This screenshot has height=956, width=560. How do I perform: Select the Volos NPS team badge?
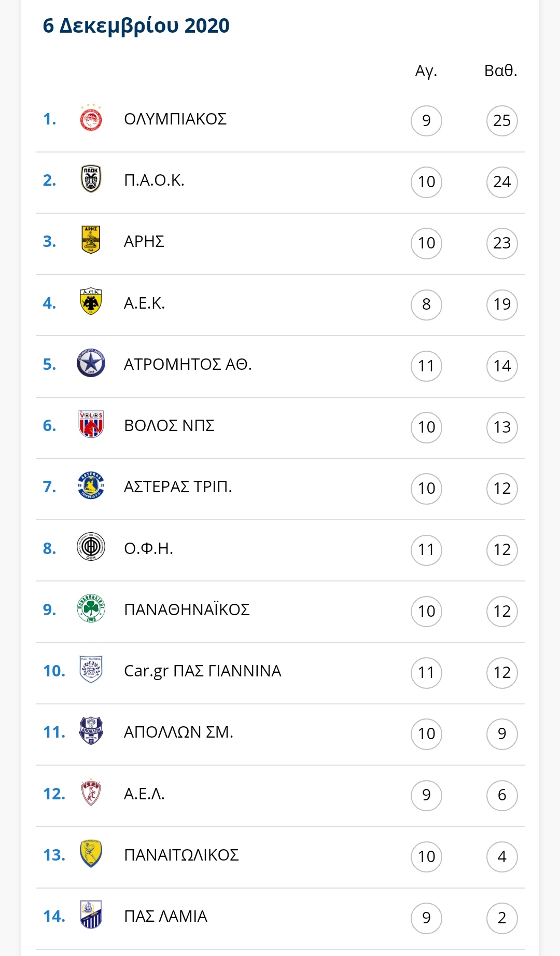pos(91,424)
